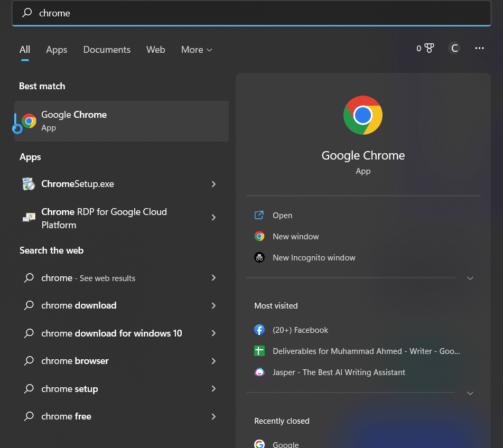Switch to the Apps tab
503x448 pixels.
click(57, 50)
